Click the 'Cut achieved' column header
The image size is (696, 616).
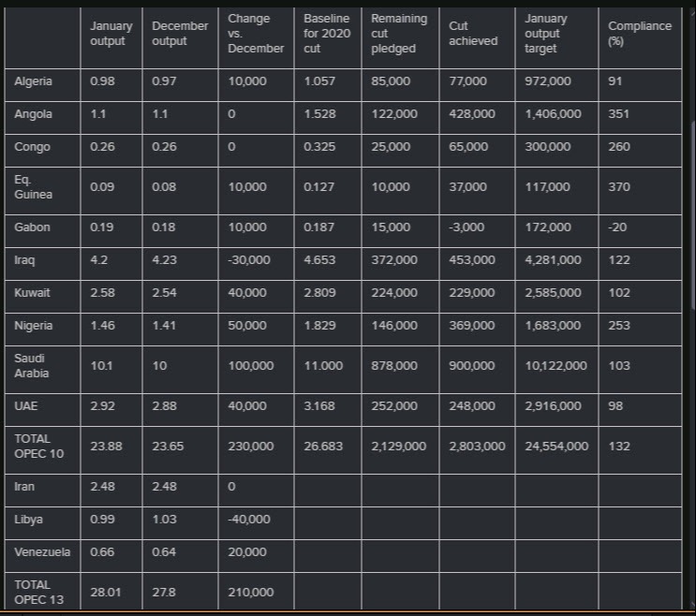[473, 34]
